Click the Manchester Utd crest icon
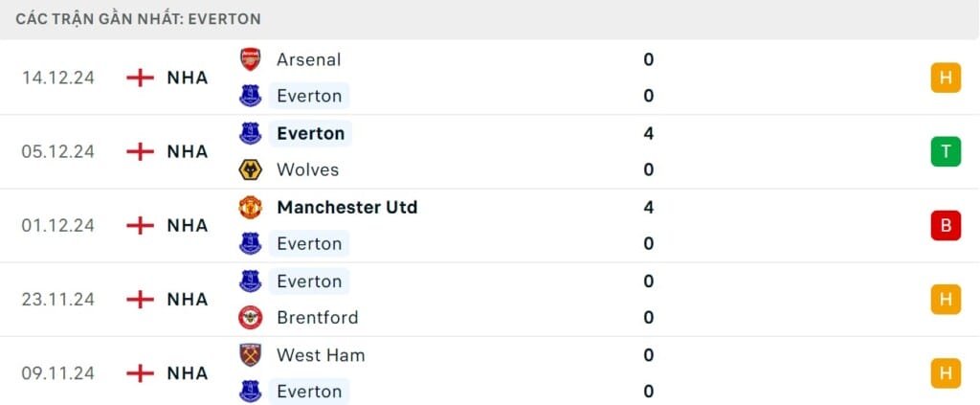 pyautogui.click(x=250, y=207)
